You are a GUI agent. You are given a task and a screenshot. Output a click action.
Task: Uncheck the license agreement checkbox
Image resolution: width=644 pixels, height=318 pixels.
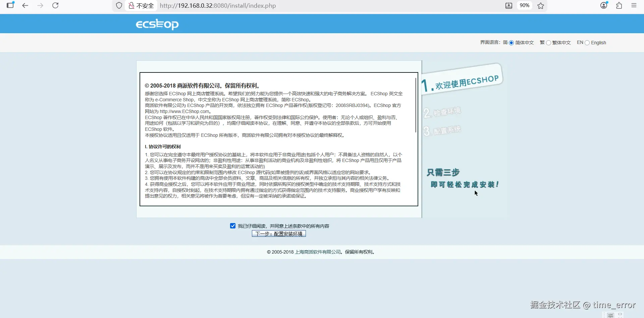coord(233,225)
